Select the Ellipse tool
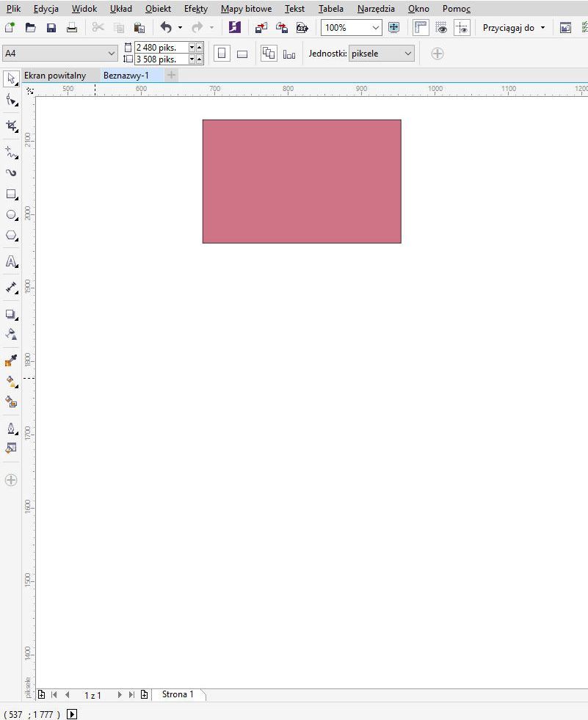Screen dimensions: 588x720 (11, 215)
